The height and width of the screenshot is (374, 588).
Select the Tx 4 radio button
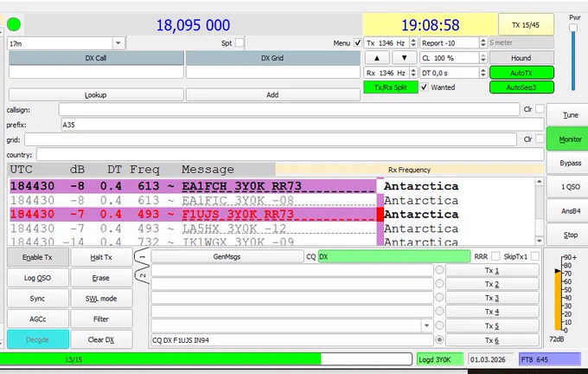point(439,312)
